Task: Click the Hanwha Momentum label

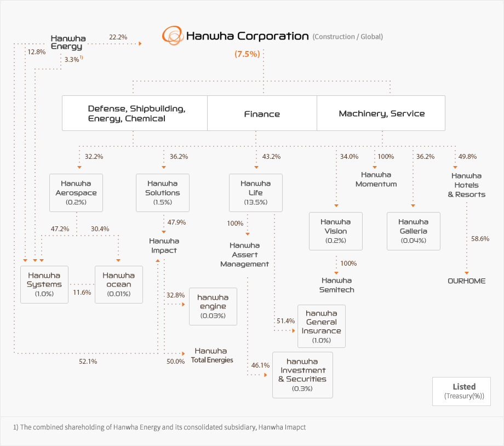Action: point(376,179)
